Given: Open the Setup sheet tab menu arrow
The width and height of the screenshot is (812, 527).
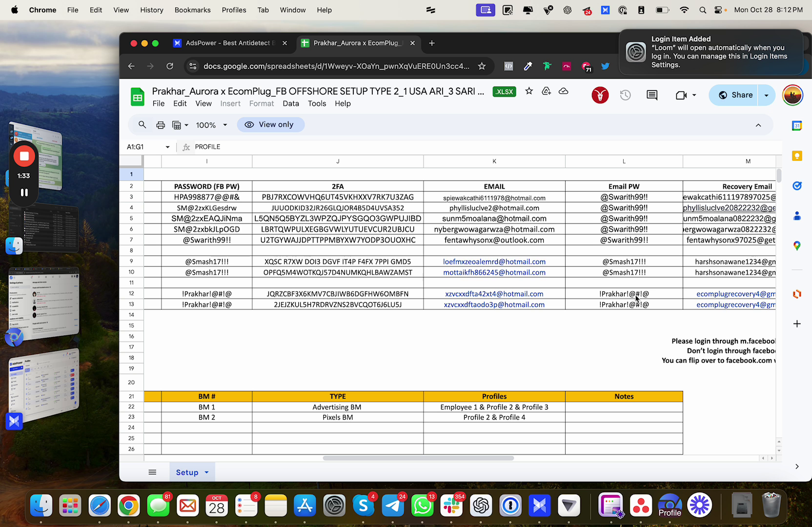Looking at the screenshot, I should 206,472.
